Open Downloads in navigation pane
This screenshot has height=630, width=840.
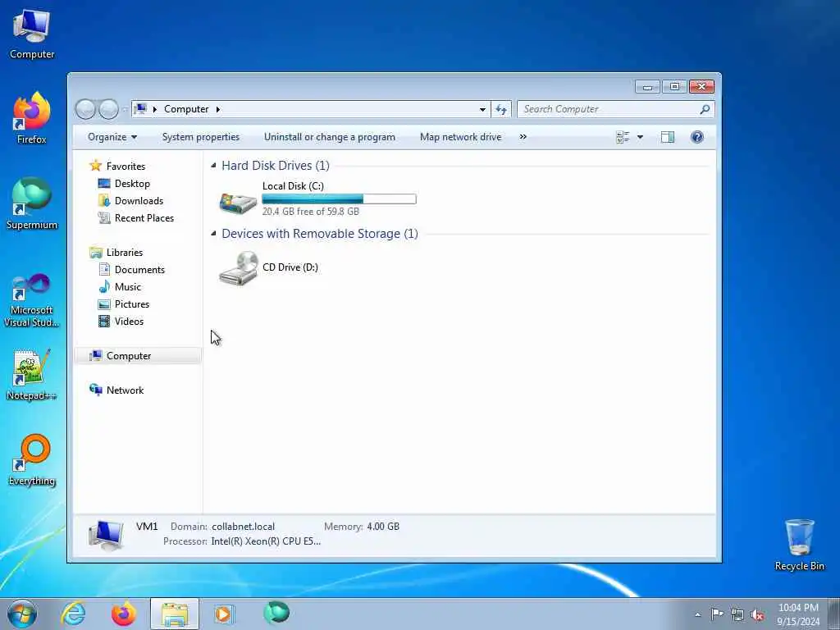tap(139, 201)
